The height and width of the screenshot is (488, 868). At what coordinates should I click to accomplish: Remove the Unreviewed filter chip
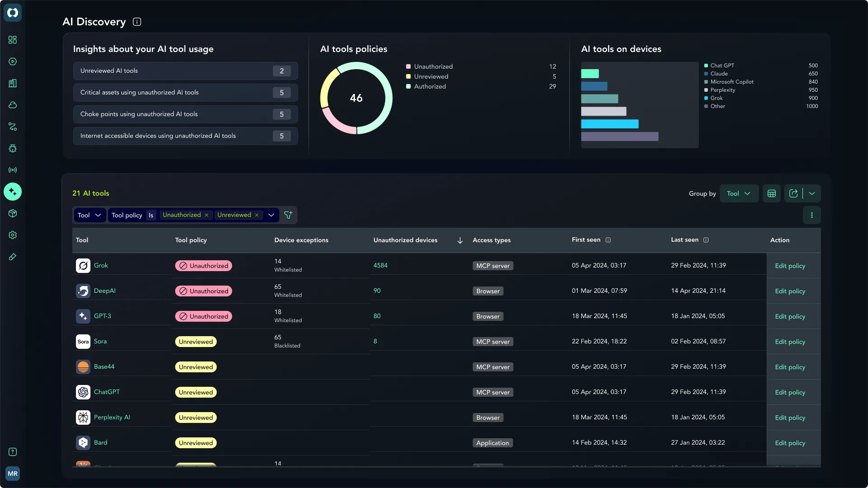click(x=257, y=215)
